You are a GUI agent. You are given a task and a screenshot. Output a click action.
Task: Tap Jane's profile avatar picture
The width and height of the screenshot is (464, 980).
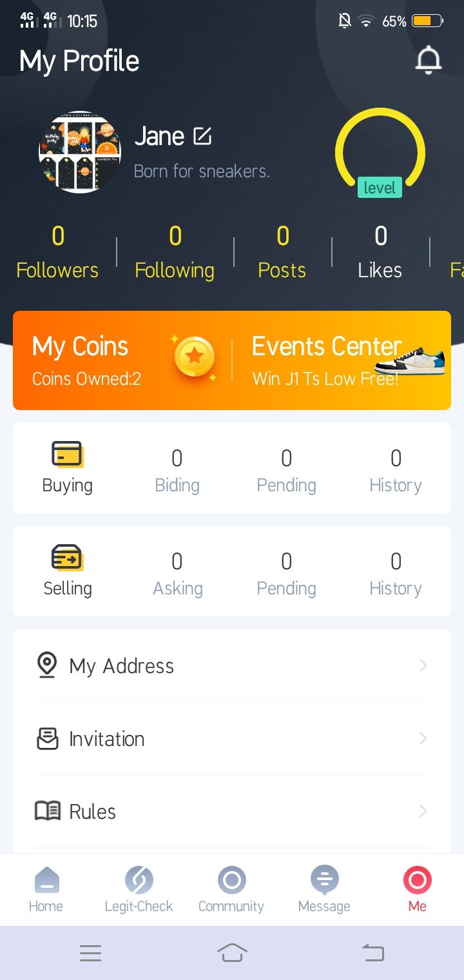coord(80,152)
